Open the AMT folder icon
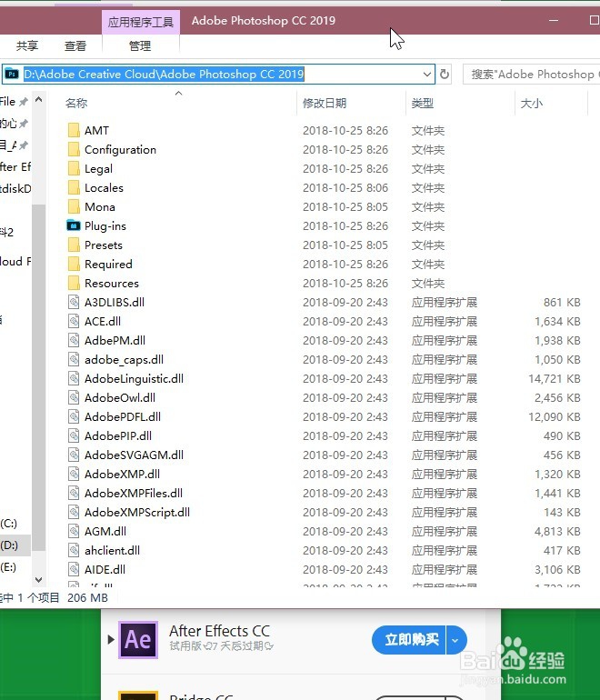 [74, 130]
